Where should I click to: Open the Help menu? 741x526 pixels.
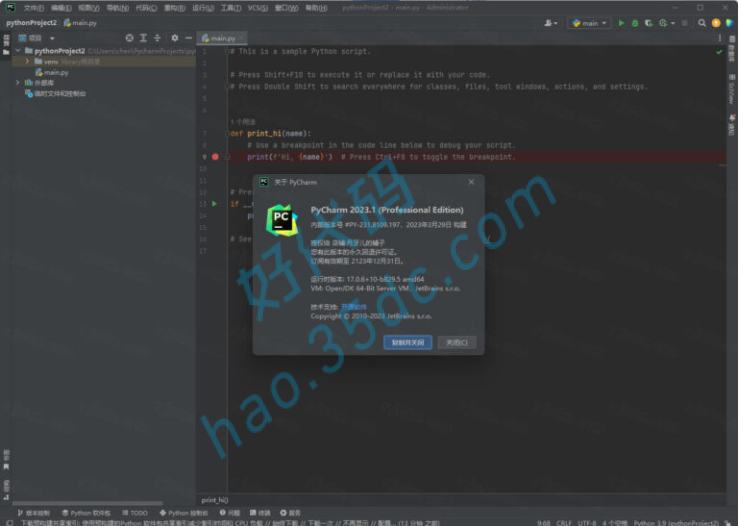pyautogui.click(x=316, y=8)
